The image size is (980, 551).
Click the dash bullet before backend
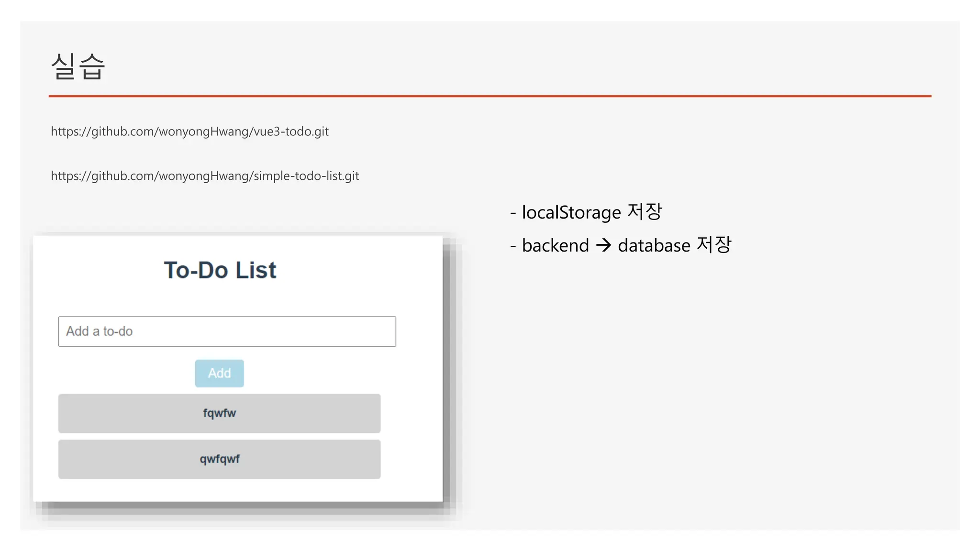click(x=513, y=246)
